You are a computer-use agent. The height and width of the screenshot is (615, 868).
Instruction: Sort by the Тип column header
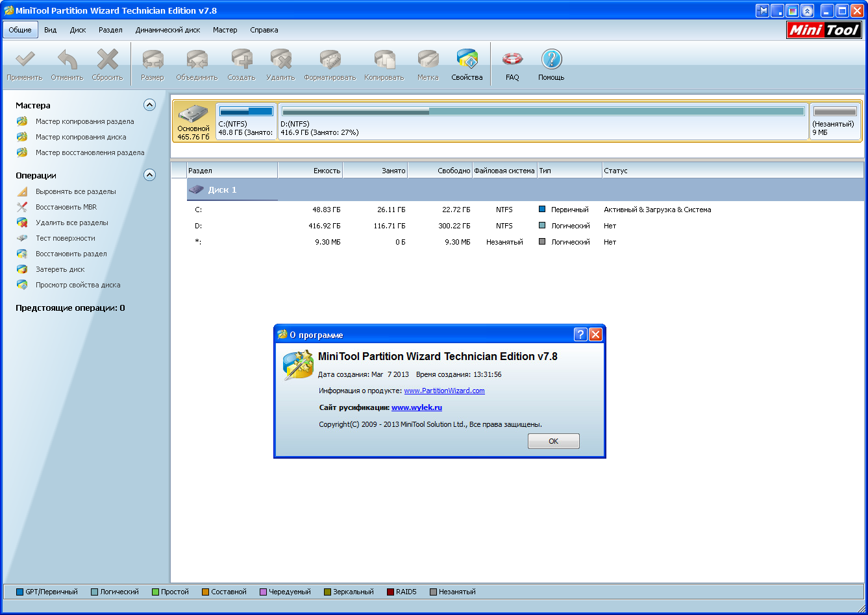click(570, 171)
